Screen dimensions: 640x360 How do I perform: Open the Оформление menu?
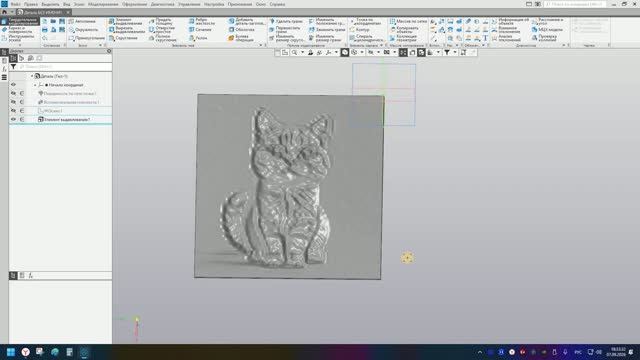coord(134,4)
